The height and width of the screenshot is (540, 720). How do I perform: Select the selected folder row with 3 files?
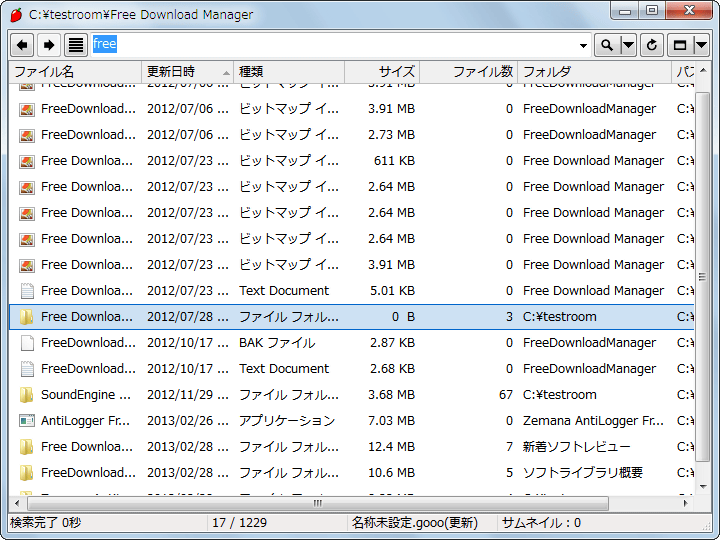point(351,317)
